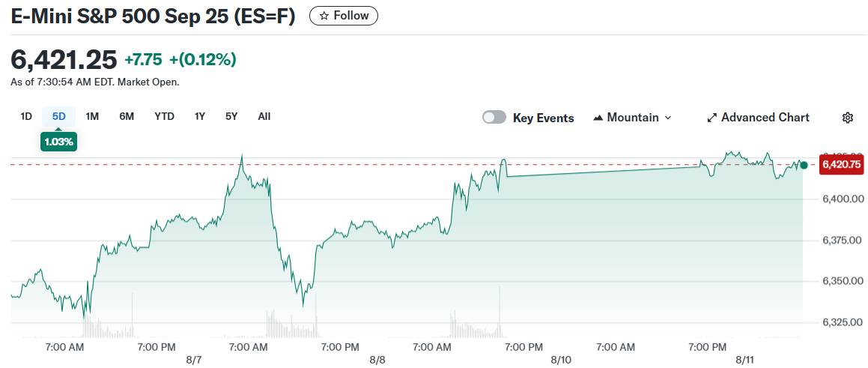Image resolution: width=868 pixels, height=368 pixels.
Task: Click the star icon in Follow button
Action: pyautogui.click(x=324, y=16)
